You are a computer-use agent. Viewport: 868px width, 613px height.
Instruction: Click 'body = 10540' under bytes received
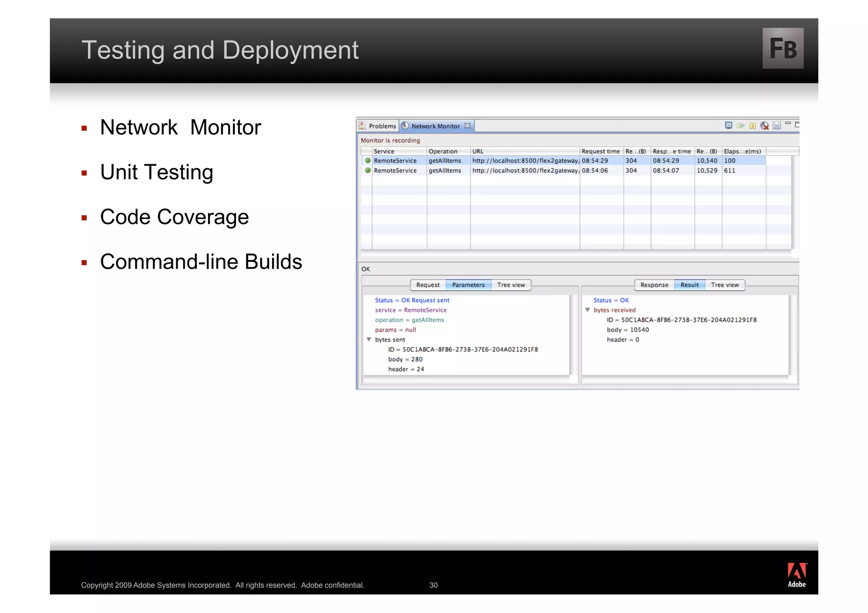click(628, 330)
